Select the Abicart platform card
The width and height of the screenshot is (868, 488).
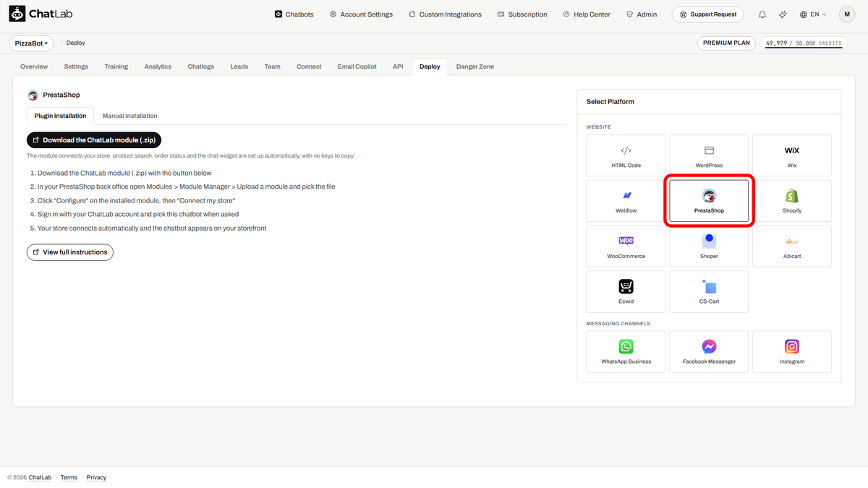[792, 247]
